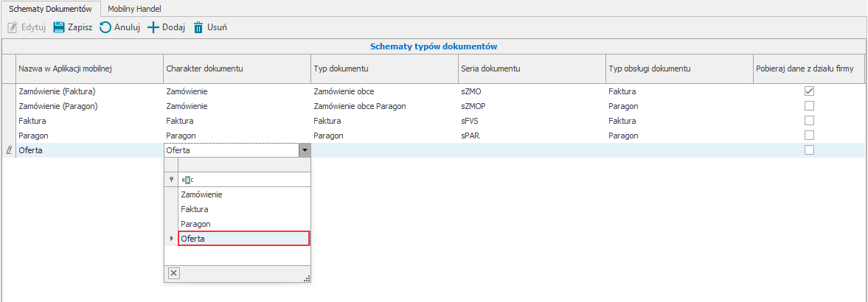Enable Pobieraj dane checkbox for Faktura row
This screenshot has width=868, height=302.
point(809,120)
